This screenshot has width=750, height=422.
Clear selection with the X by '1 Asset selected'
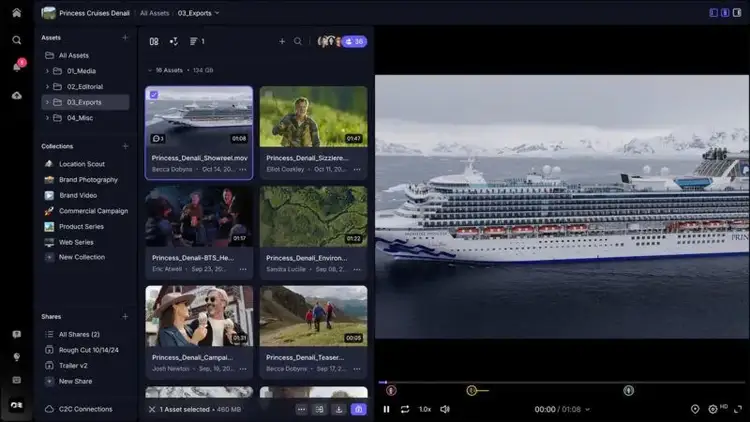tap(152, 409)
